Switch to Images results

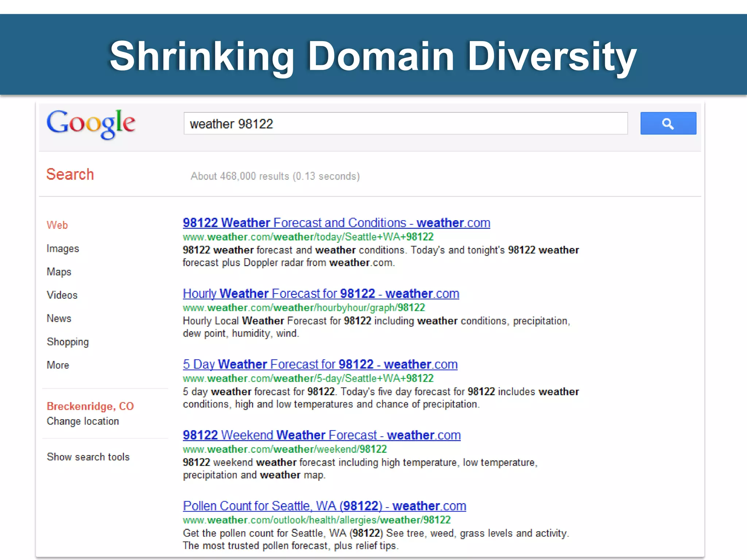click(x=63, y=249)
